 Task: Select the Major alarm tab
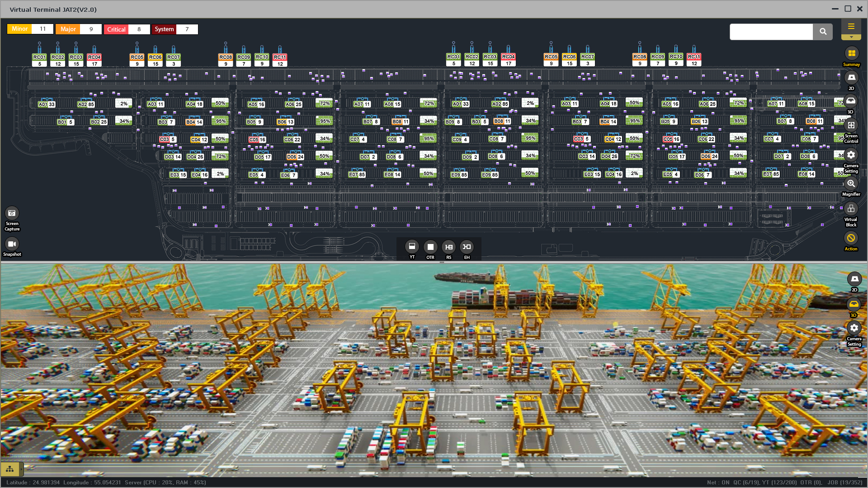pos(68,29)
